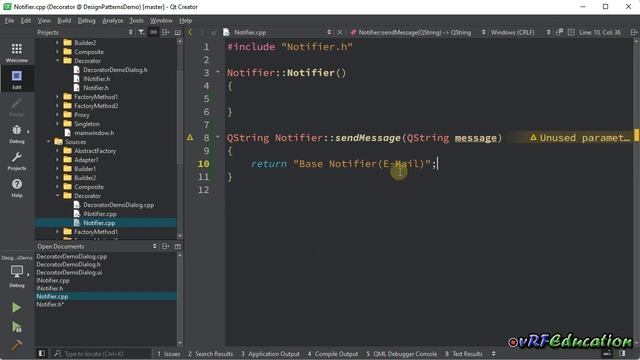Open Notifier.h in the project tree
The height and width of the screenshot is (360, 640).
96,88
